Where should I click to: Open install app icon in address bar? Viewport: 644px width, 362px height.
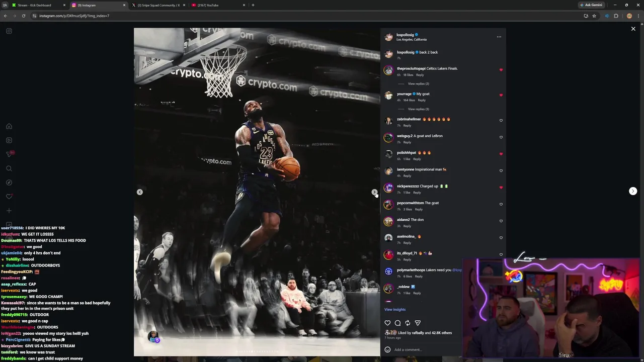click(586, 16)
